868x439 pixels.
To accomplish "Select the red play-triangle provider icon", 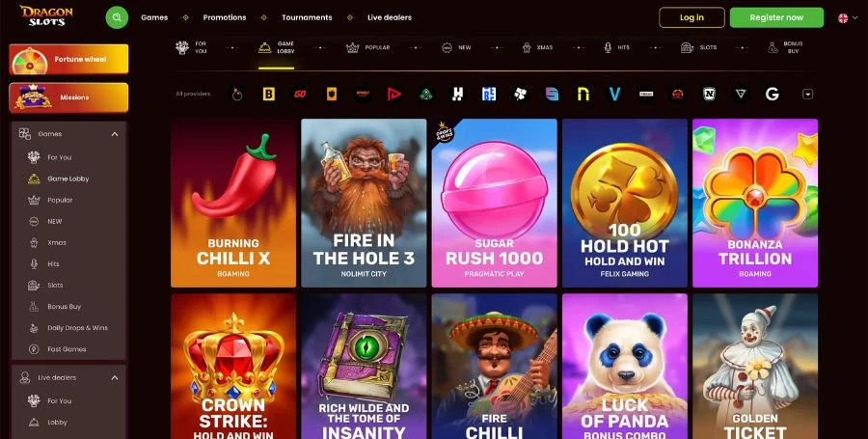I will pyautogui.click(x=394, y=95).
